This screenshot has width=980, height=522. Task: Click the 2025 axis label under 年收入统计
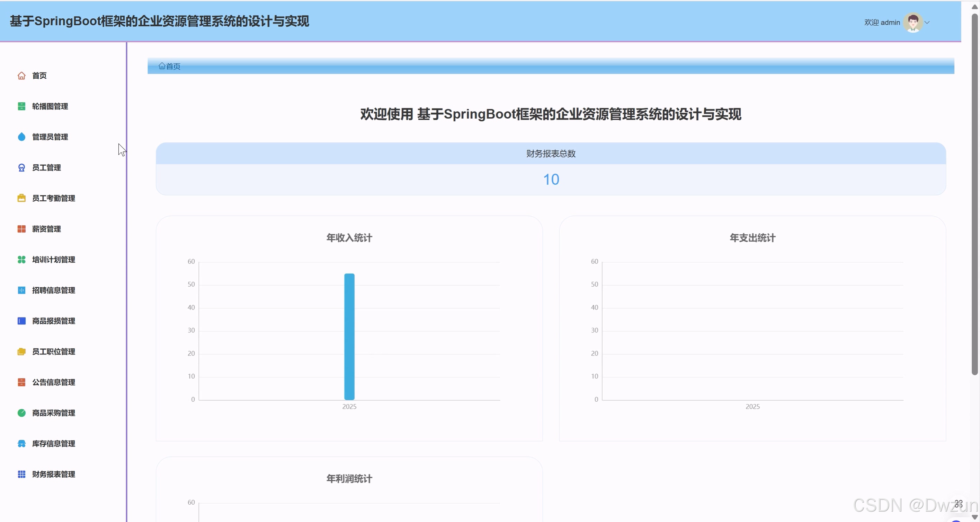[349, 407]
